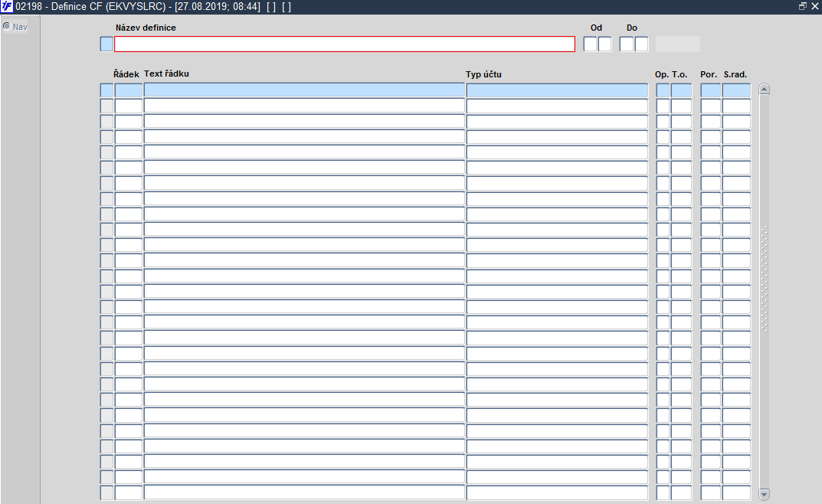This screenshot has height=504, width=822.
Task: Click the record selector beside Název definice
Action: (106, 44)
